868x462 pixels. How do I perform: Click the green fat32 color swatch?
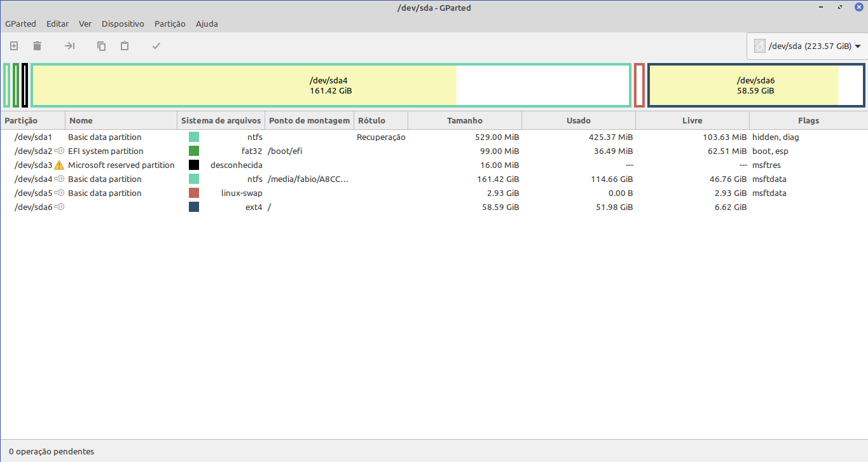(194, 151)
